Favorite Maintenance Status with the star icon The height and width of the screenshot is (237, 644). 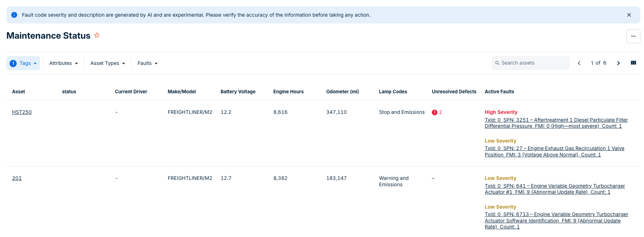[97, 35]
